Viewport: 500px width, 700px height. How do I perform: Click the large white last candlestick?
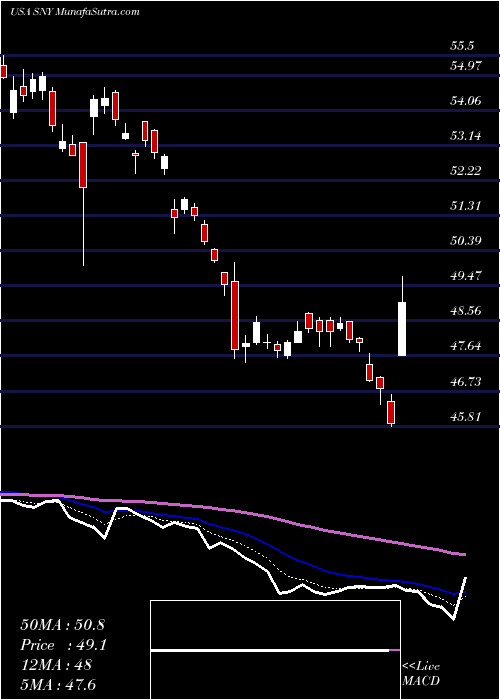[402, 329]
